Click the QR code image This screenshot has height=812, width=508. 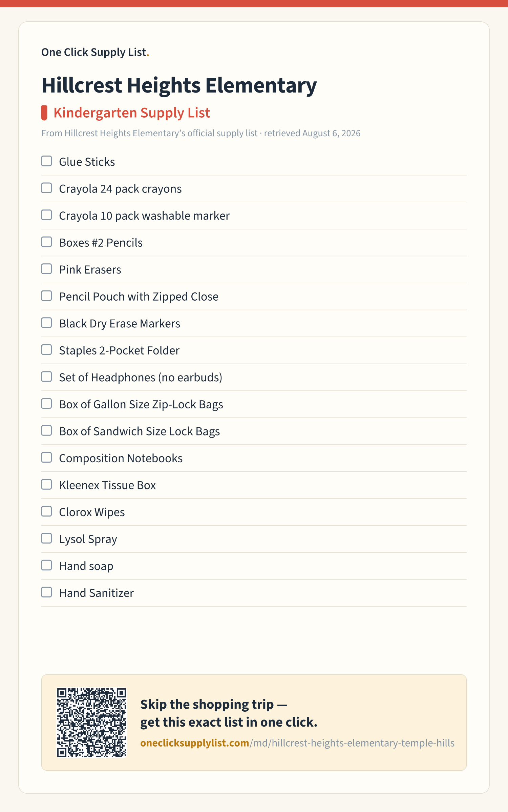coord(91,722)
